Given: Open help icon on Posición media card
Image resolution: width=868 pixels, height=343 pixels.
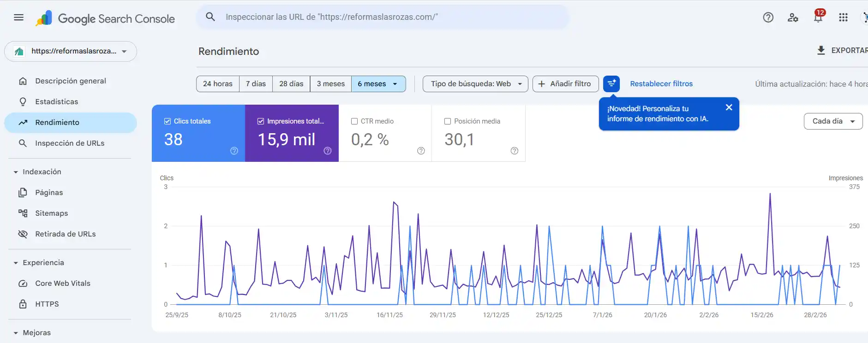Looking at the screenshot, I should [515, 151].
